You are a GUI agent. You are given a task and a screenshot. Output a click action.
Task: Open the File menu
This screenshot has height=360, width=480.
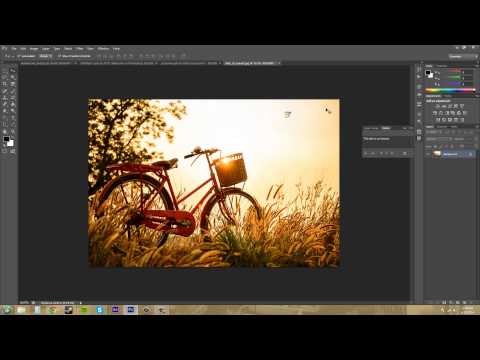coord(14,49)
